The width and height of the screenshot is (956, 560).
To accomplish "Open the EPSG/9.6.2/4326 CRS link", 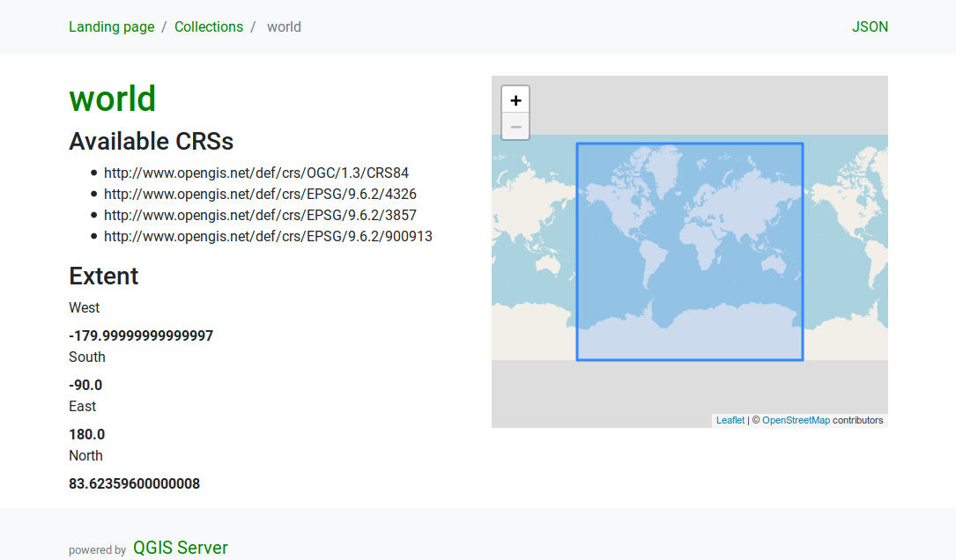I will tap(260, 194).
